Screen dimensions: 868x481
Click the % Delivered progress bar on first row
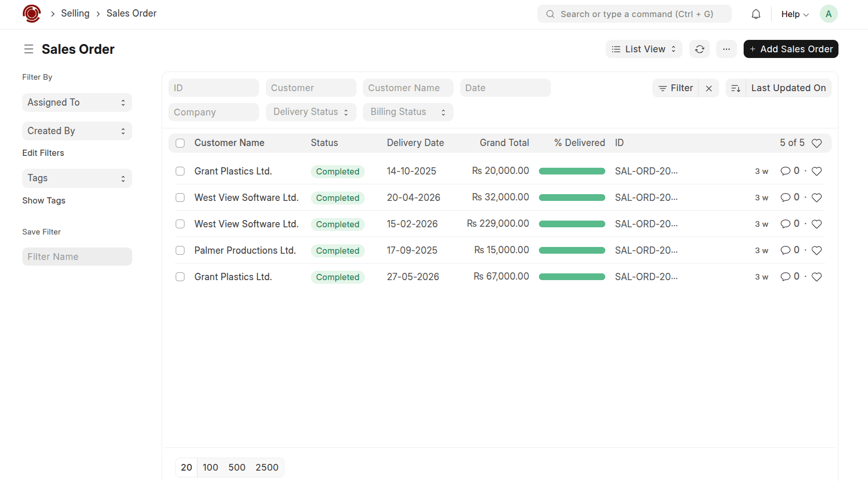[572, 171]
